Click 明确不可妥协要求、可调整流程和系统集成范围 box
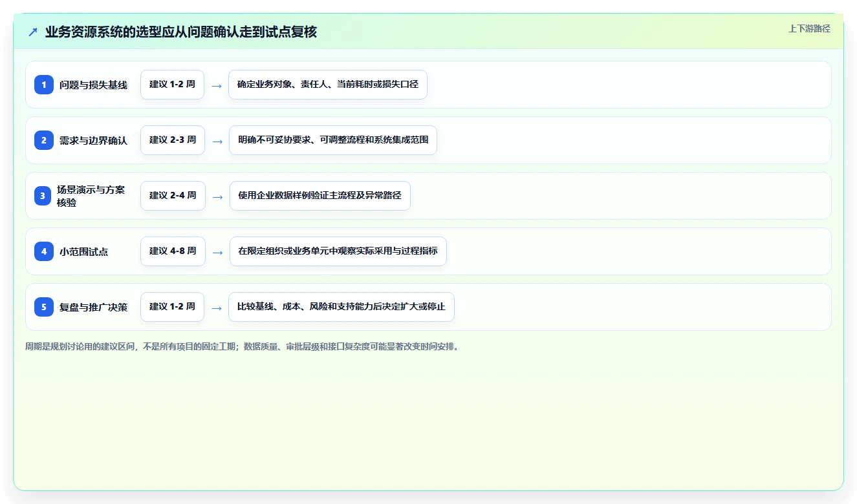Image resolution: width=857 pixels, height=504 pixels. [333, 140]
